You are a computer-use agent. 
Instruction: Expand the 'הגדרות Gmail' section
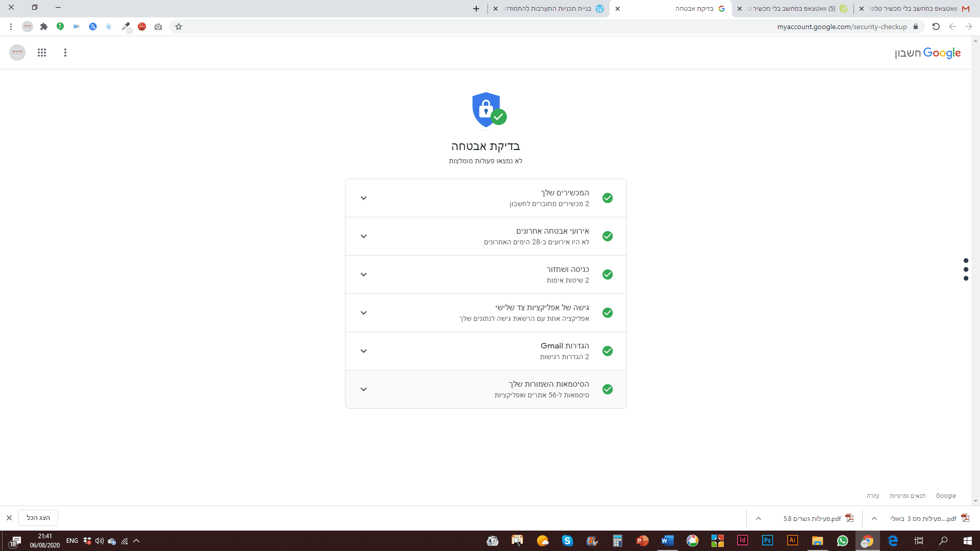(x=363, y=351)
